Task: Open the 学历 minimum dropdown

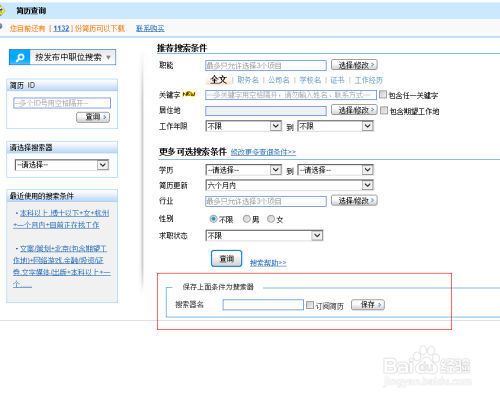Action: 244,170
